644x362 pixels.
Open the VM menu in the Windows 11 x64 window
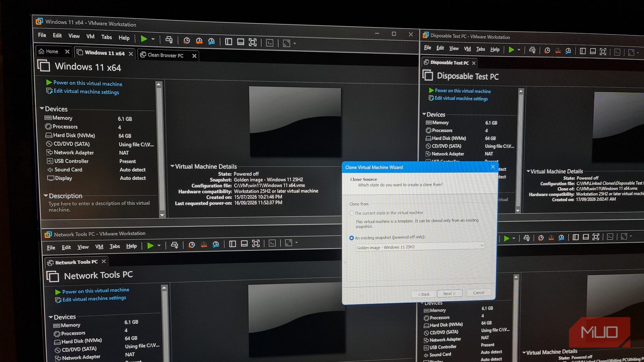(x=90, y=36)
